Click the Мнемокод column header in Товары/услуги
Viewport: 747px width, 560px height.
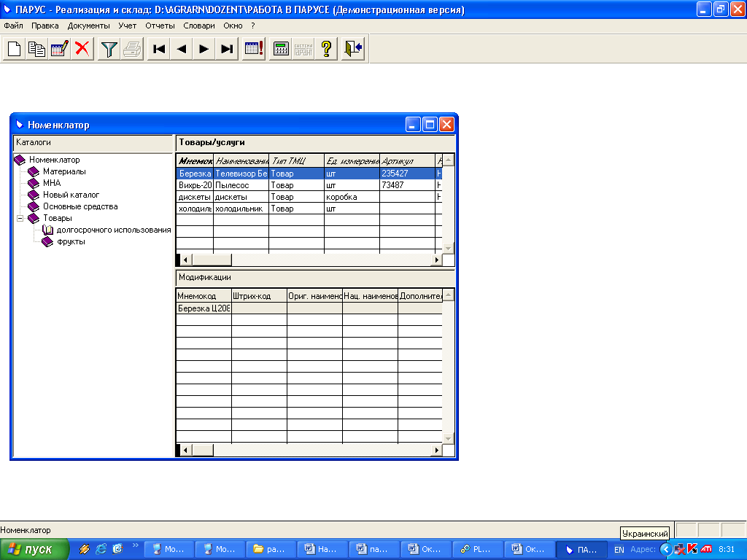(x=195, y=161)
